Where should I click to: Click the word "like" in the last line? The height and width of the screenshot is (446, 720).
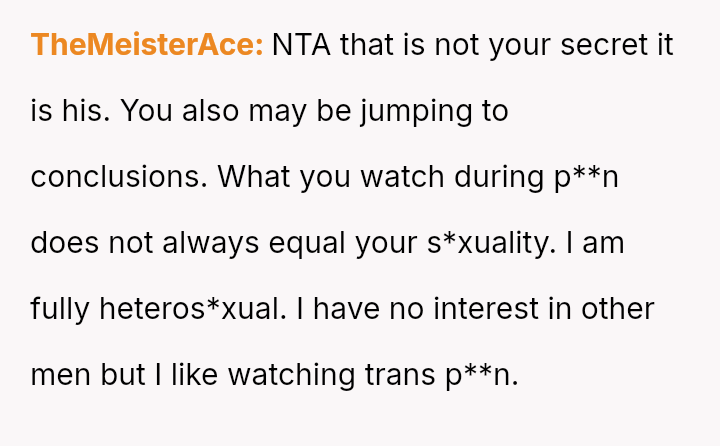[191, 375]
